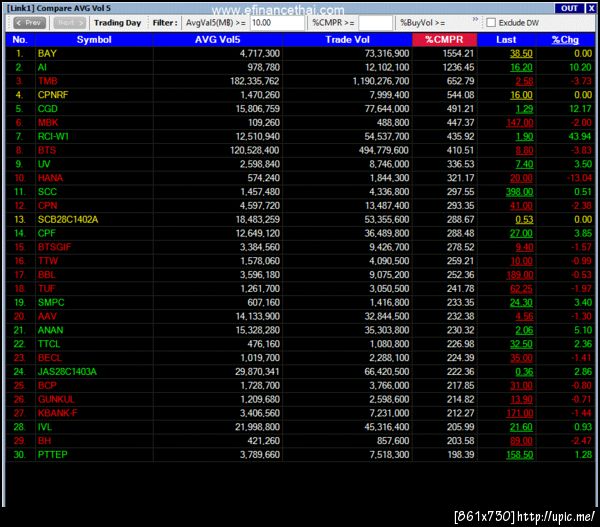Click BTS AVG Vol5 value 120,528,400
Viewport: 600px width, 527px height.
point(254,150)
